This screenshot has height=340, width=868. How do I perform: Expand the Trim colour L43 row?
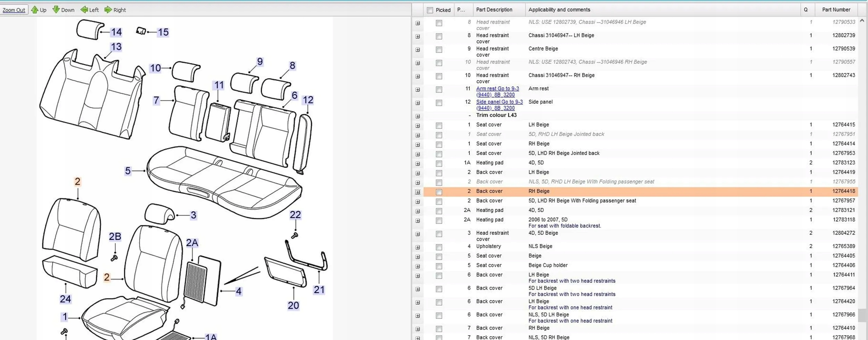(418, 116)
